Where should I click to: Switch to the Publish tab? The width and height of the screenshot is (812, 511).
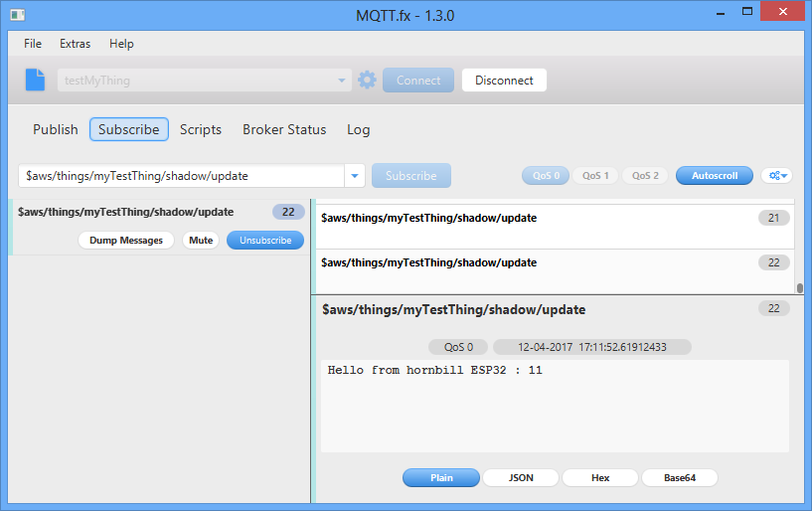click(56, 129)
